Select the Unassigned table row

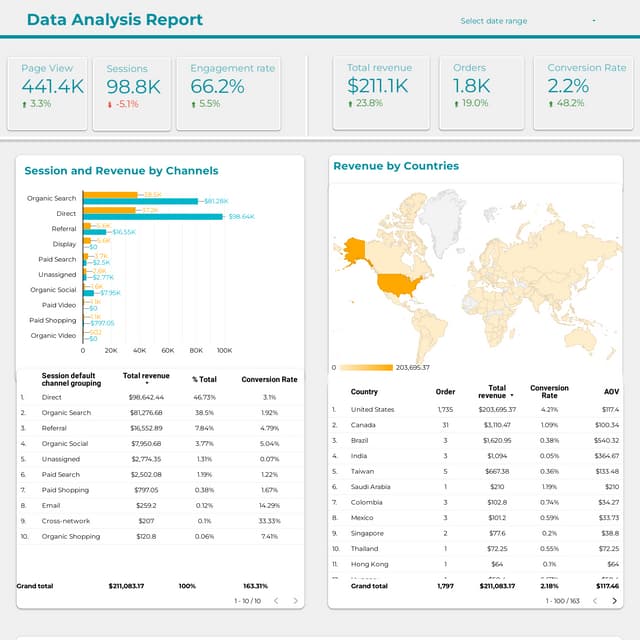coord(160,459)
